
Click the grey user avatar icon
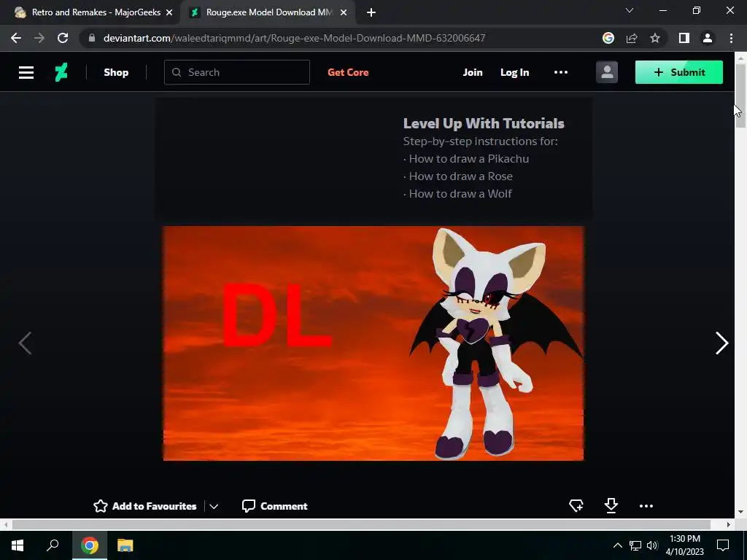click(607, 72)
